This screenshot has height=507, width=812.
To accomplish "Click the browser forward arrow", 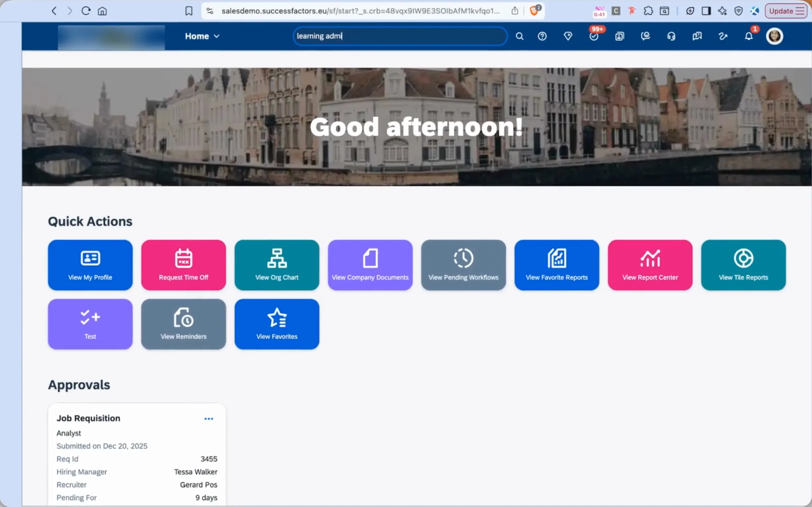I will [x=70, y=11].
